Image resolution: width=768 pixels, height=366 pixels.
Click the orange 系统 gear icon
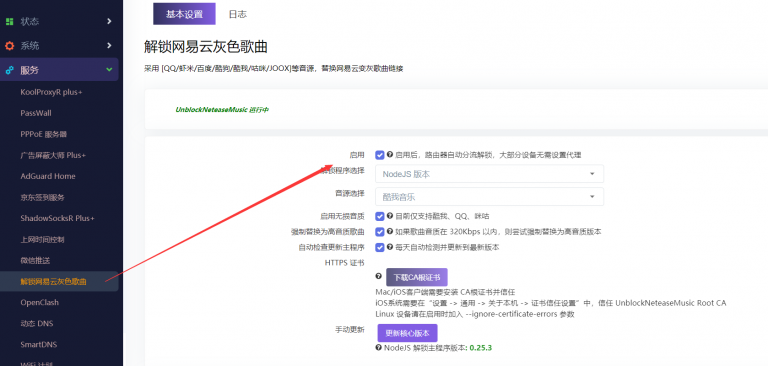[x=9, y=46]
